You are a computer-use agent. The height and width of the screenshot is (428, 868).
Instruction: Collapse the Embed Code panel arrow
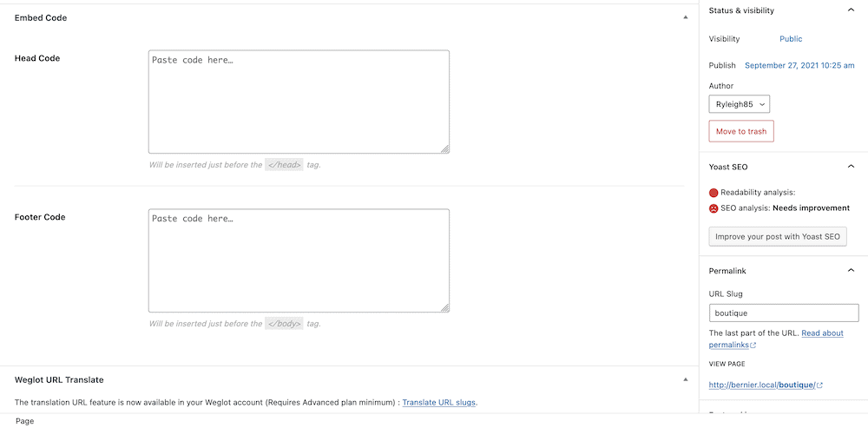pos(685,17)
